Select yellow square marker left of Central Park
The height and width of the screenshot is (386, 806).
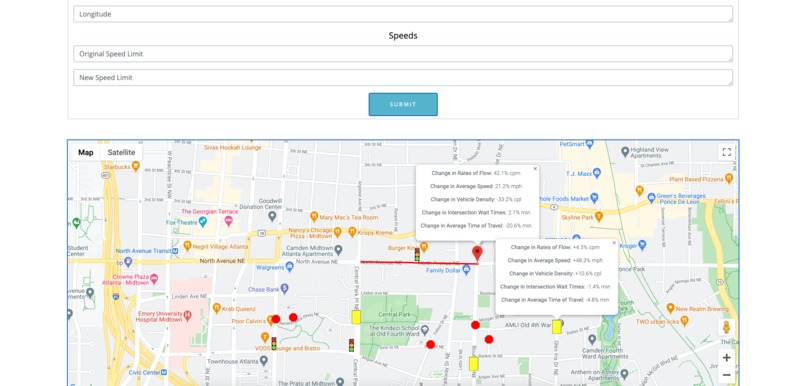click(356, 317)
